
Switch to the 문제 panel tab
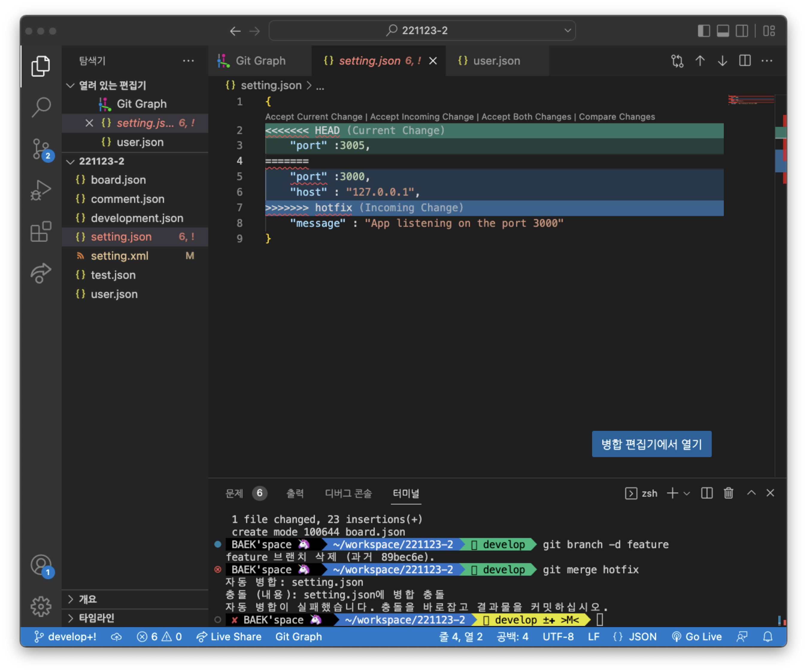click(x=234, y=493)
